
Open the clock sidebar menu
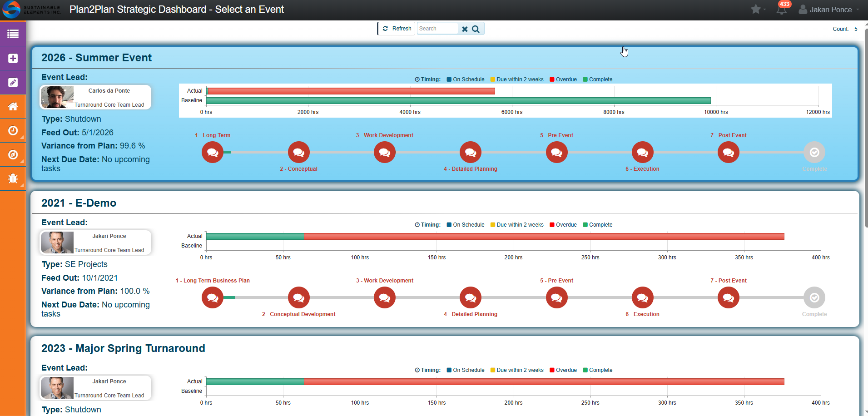[x=13, y=131]
